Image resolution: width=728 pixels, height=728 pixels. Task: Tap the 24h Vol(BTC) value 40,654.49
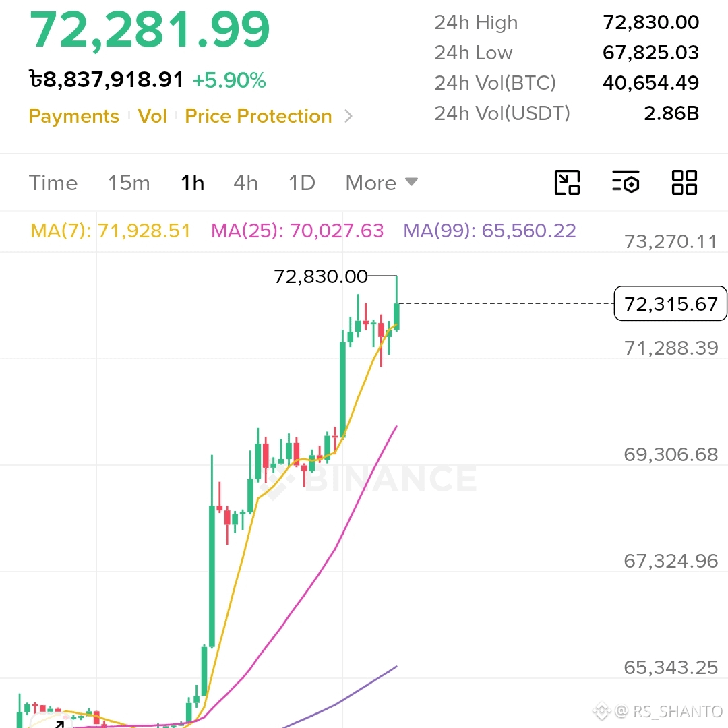650,83
